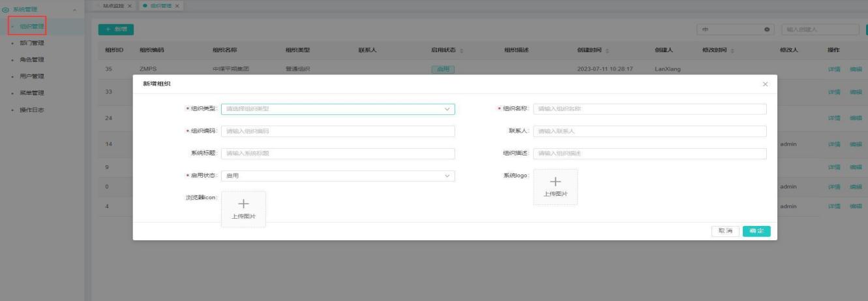Click the 取消 button
The height and width of the screenshot is (301, 868).
tap(725, 231)
